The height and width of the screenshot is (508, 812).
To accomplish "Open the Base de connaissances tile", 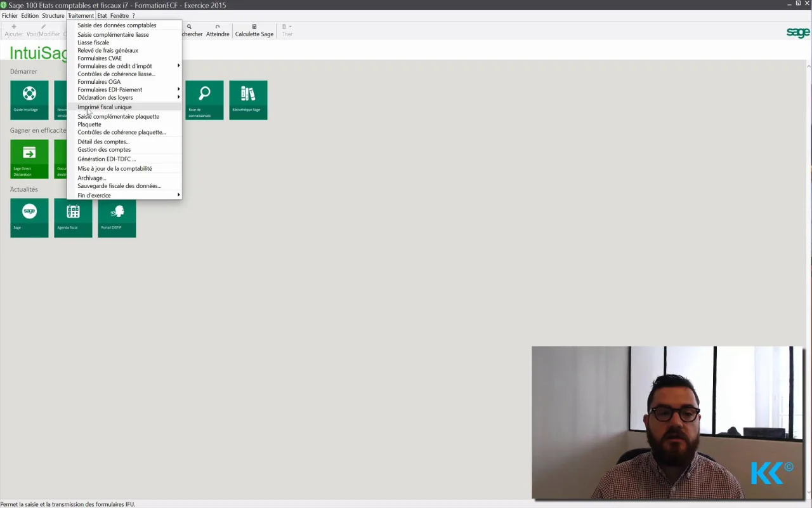I will tap(204, 100).
